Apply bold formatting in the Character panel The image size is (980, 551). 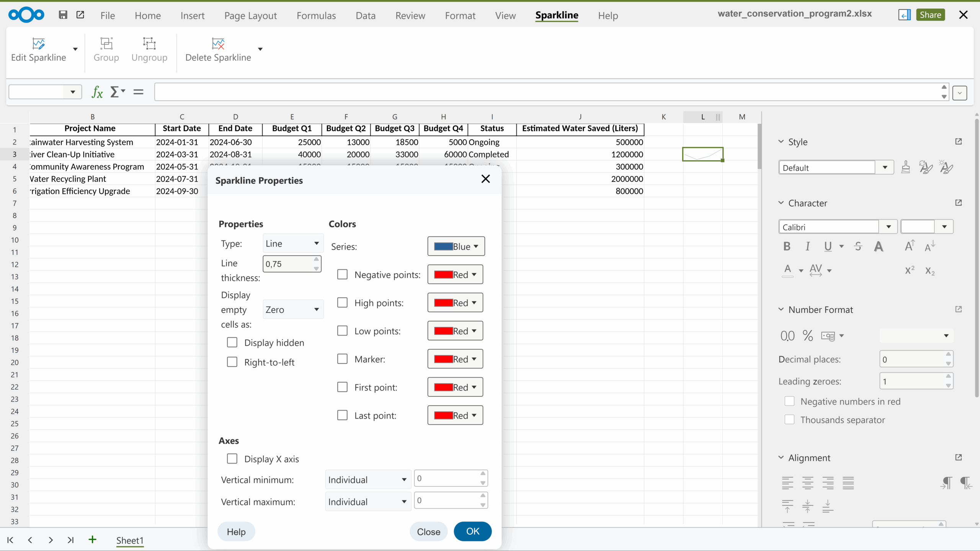[x=786, y=246]
